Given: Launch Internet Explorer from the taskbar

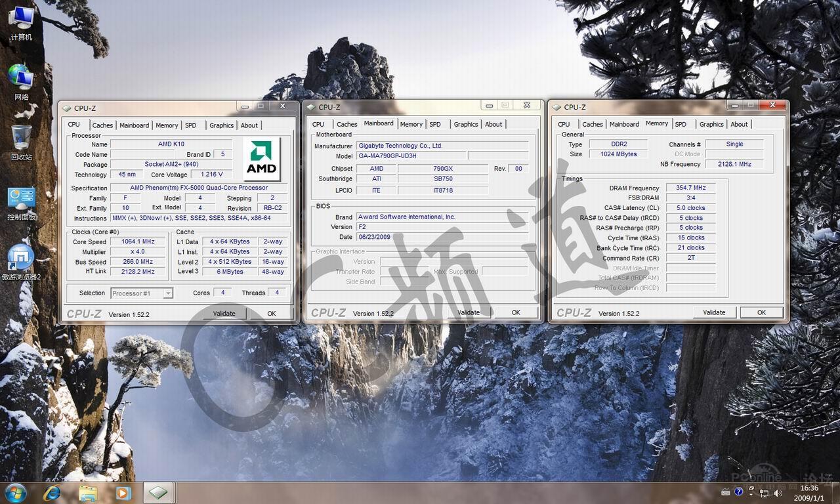Looking at the screenshot, I should (x=52, y=492).
